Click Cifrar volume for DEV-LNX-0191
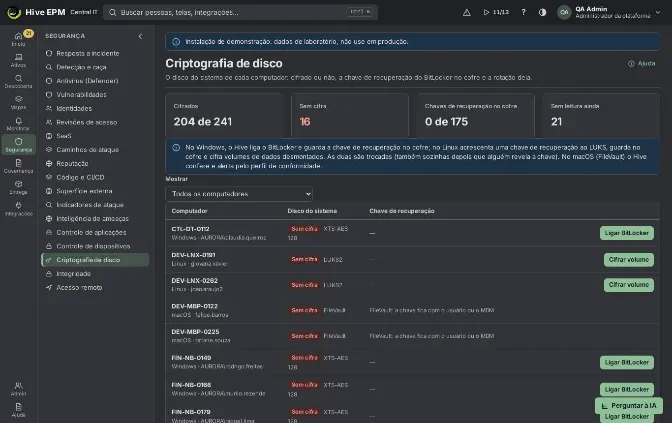The width and height of the screenshot is (672, 423). tap(629, 260)
